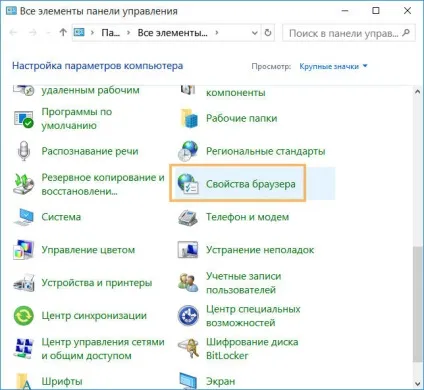The image size is (424, 390).
Task: Open 'Система' link
Action: point(61,217)
